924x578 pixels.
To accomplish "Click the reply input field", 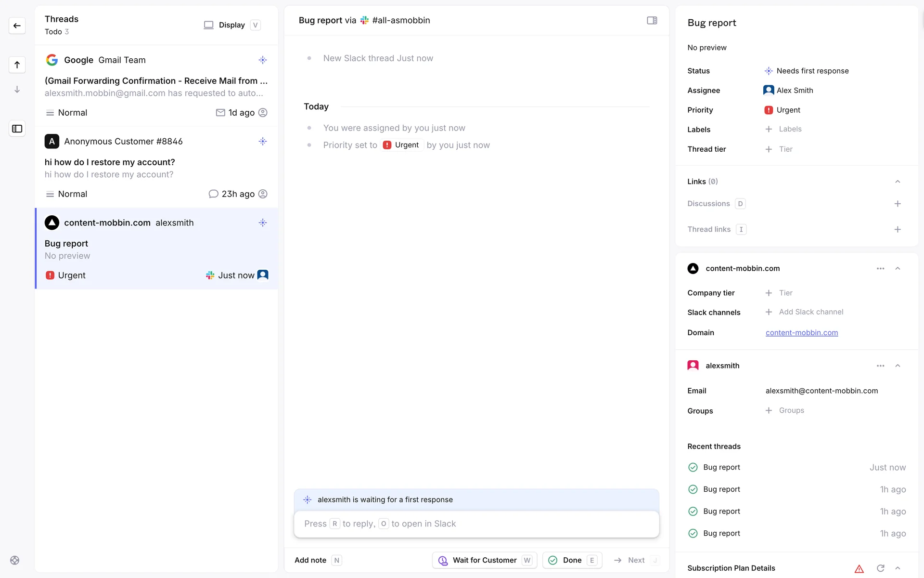I will pyautogui.click(x=476, y=524).
